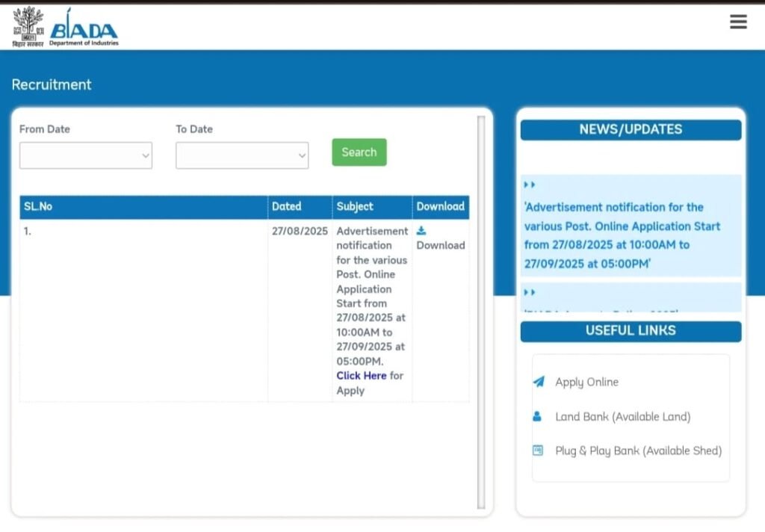This screenshot has width=765, height=532.
Task: Click the paper plane icon beside Apply Online
Action: [x=538, y=382]
